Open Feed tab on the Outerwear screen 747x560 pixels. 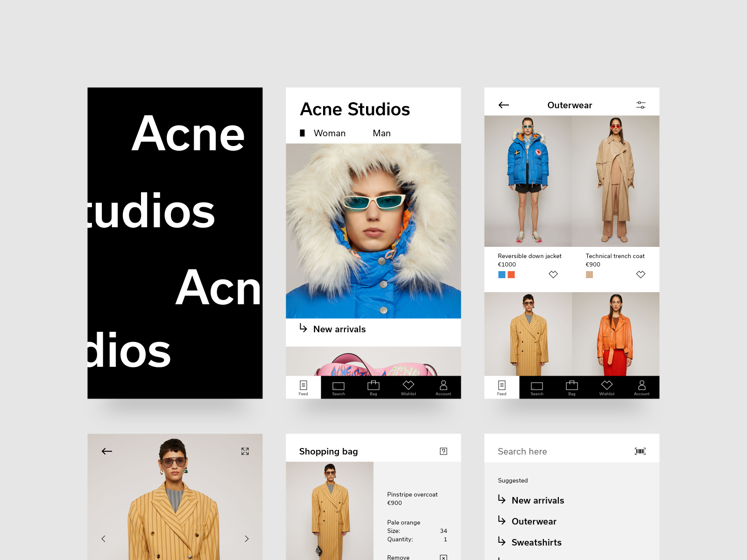(502, 387)
